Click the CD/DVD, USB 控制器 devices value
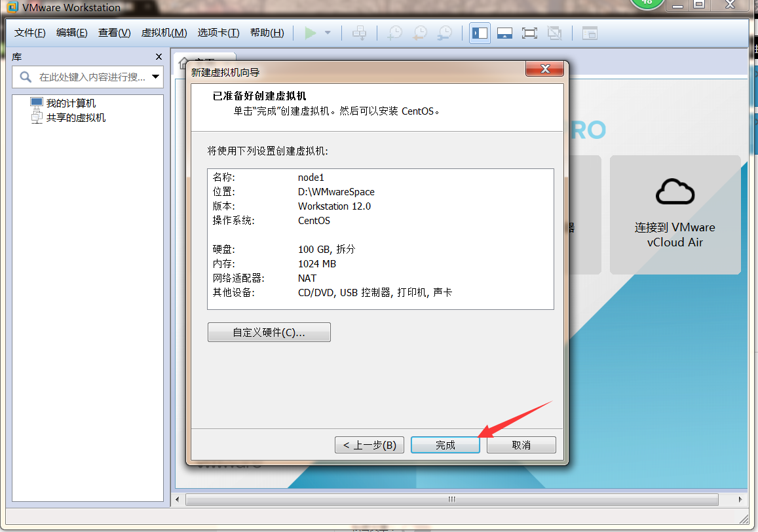Viewport: 758px width, 532px height. point(375,292)
